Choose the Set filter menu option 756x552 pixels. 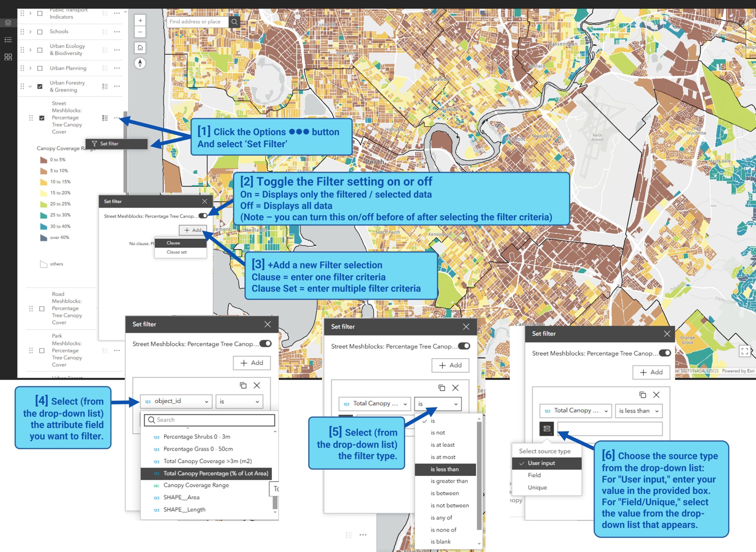pos(110,144)
